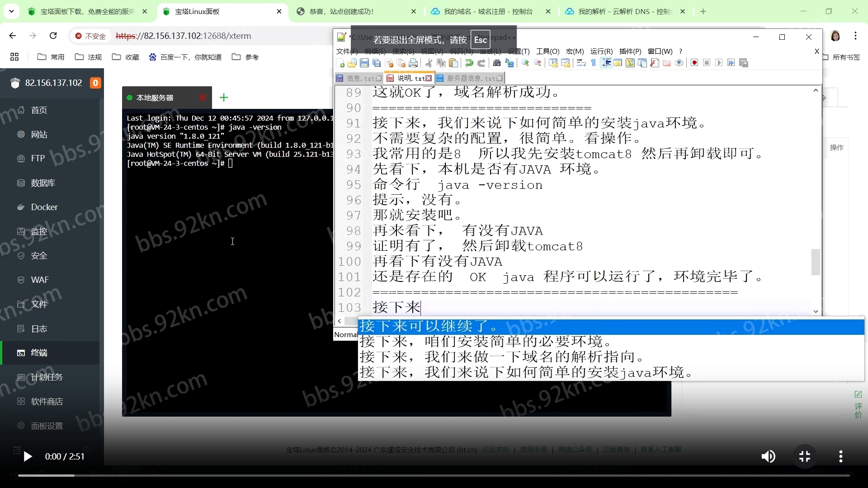The width and height of the screenshot is (868, 488).
Task: Open 软件商店 in the panel sidebar
Action: pyautogui.click(x=50, y=402)
